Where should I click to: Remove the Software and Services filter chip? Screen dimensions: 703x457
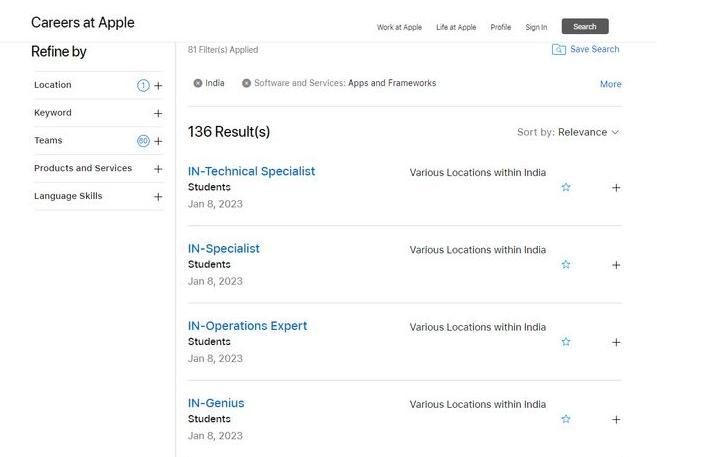click(246, 83)
